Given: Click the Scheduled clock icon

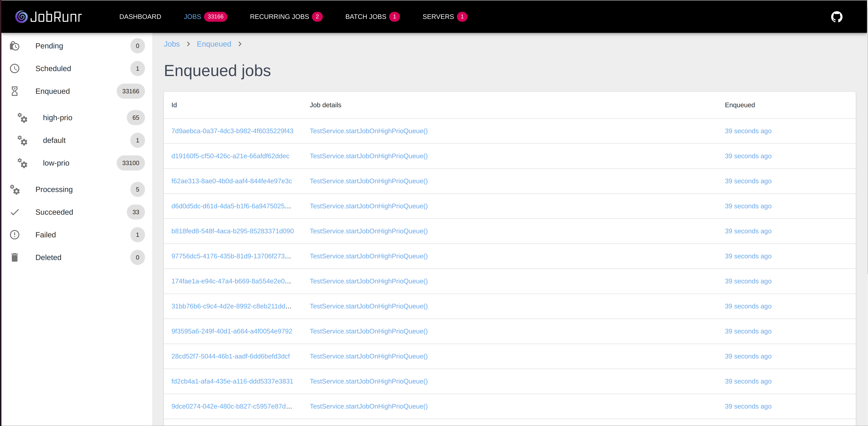Looking at the screenshot, I should coord(15,68).
